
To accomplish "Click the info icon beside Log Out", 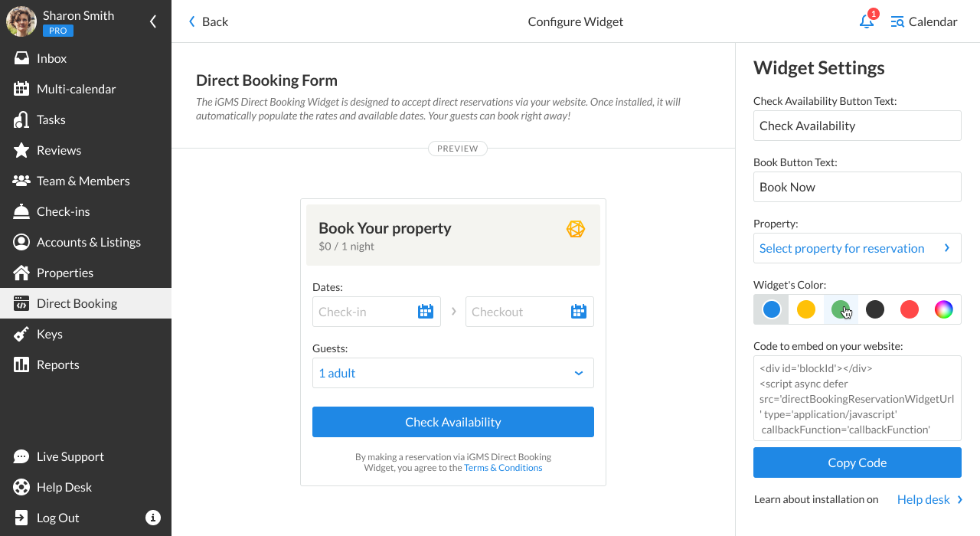I will coord(153,518).
